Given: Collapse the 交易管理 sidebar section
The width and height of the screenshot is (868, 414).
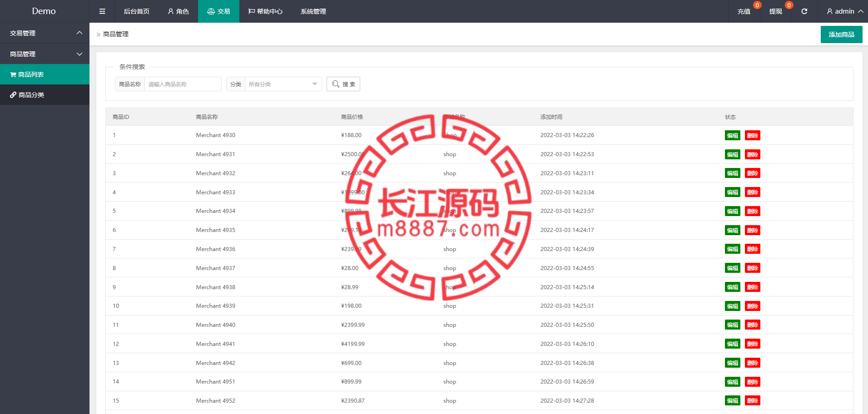Looking at the screenshot, I should [x=45, y=33].
